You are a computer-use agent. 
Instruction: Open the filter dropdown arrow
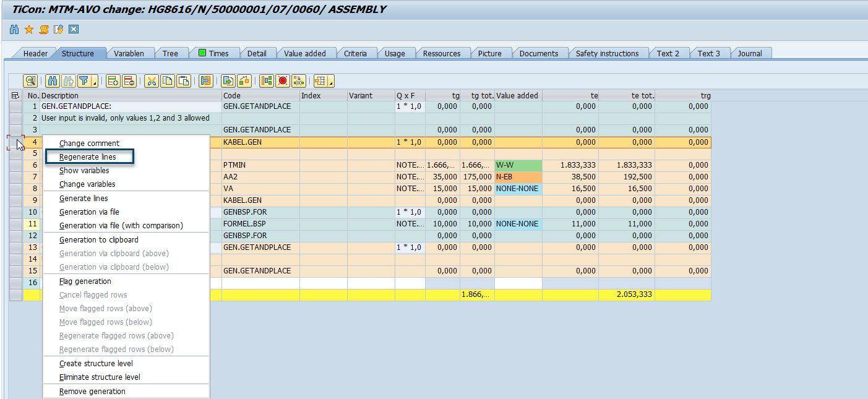pyautogui.click(x=95, y=82)
